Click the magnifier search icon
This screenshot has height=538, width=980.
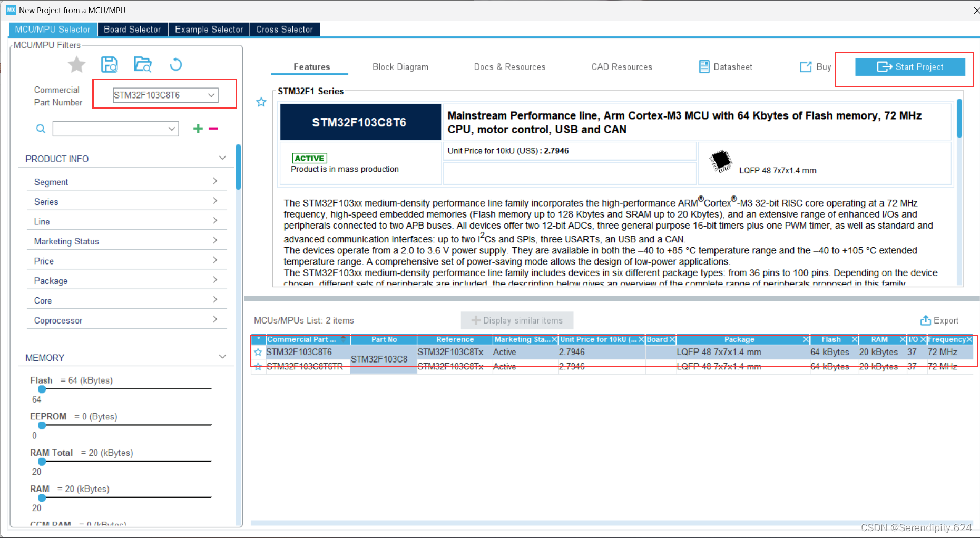click(41, 129)
